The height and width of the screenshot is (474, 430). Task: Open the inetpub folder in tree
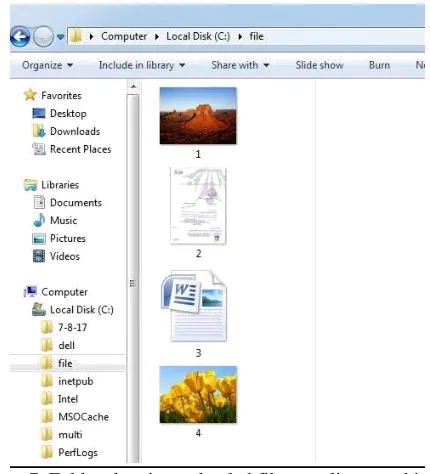click(x=76, y=381)
